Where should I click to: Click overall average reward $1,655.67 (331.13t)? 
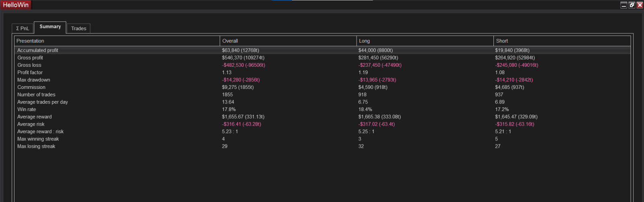click(243, 117)
